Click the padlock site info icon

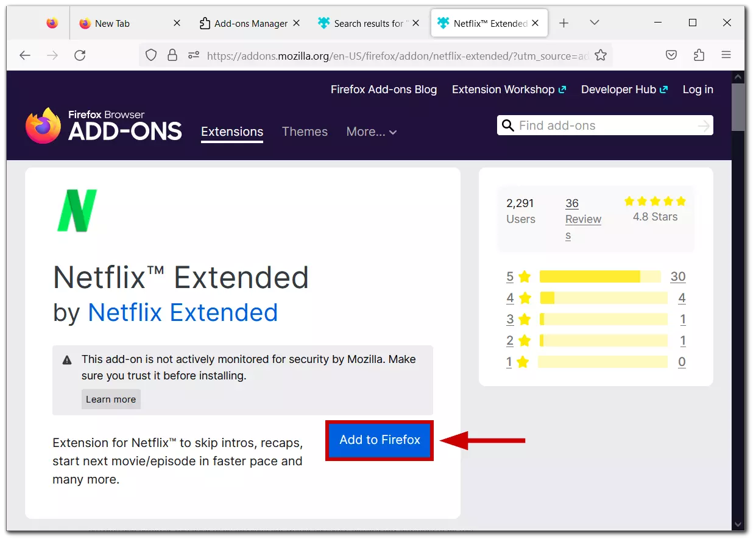pyautogui.click(x=172, y=55)
